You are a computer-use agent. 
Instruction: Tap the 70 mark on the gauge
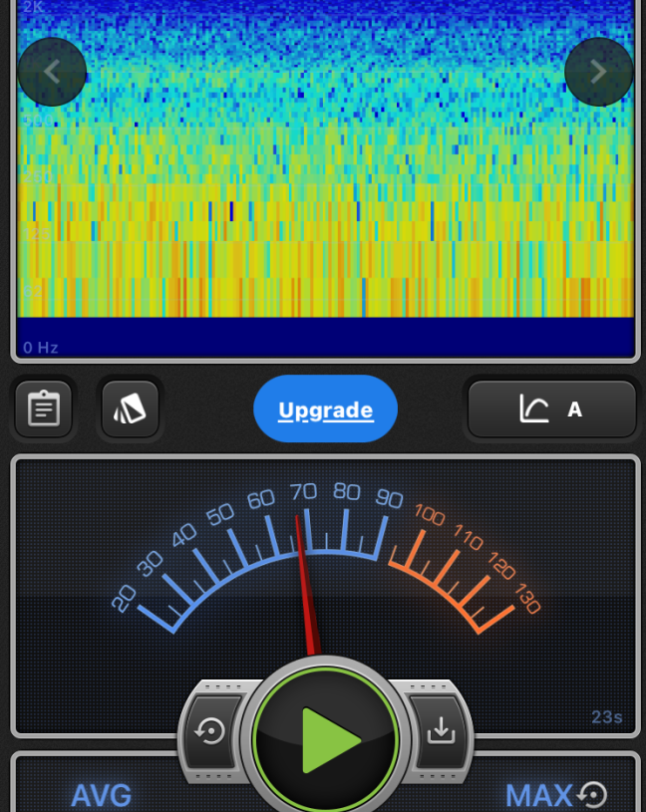[303, 492]
